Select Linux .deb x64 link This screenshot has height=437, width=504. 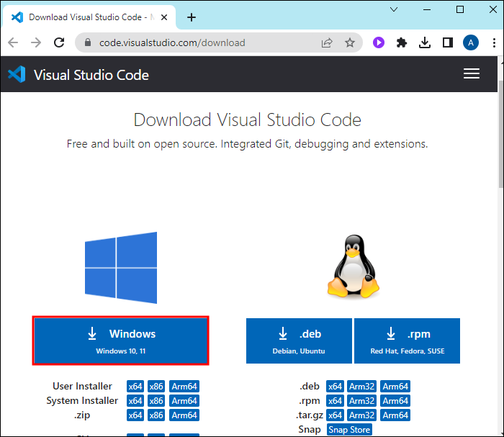pos(335,386)
